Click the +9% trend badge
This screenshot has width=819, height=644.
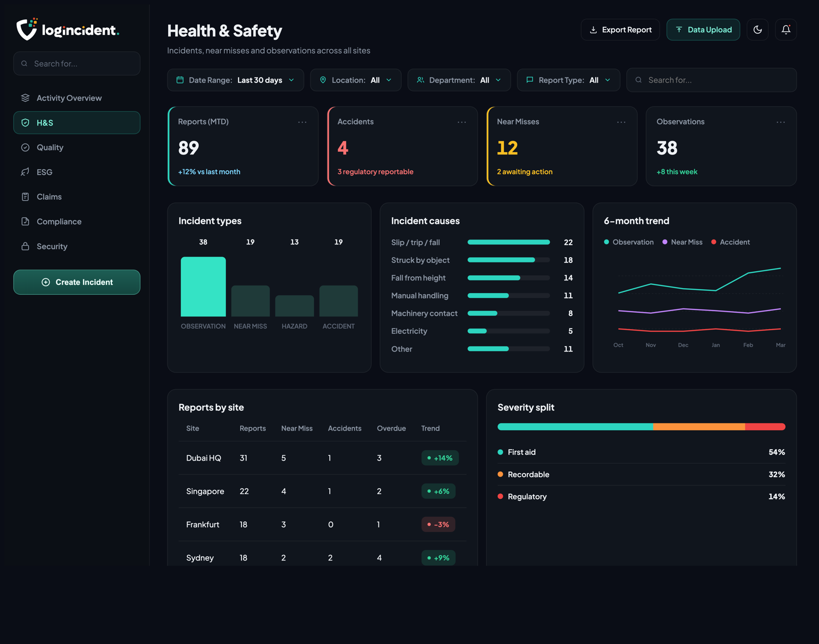438,558
